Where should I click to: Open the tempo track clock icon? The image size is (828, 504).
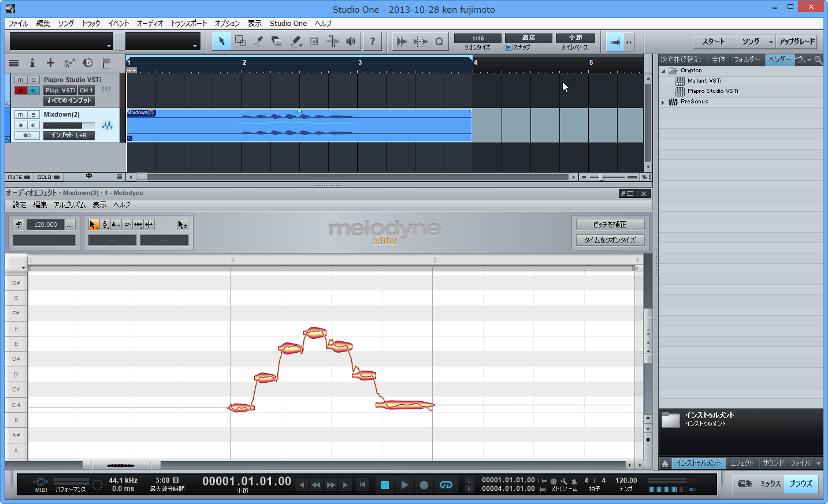pyautogui.click(x=88, y=63)
